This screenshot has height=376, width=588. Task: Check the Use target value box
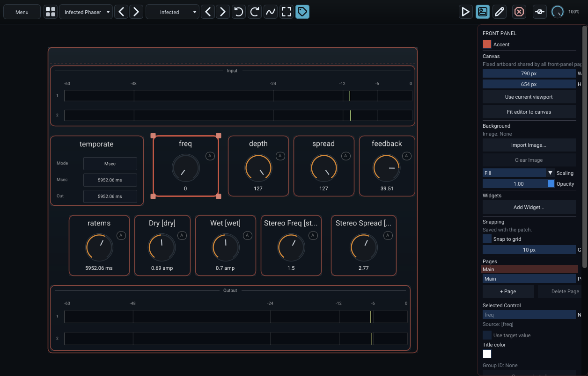[x=487, y=335]
